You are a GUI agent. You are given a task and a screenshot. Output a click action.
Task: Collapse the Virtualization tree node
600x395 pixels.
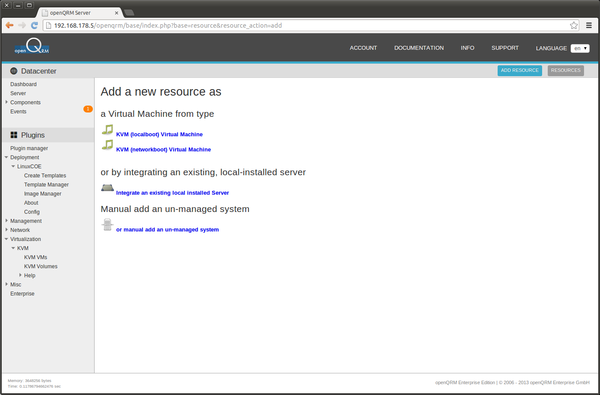click(7, 239)
